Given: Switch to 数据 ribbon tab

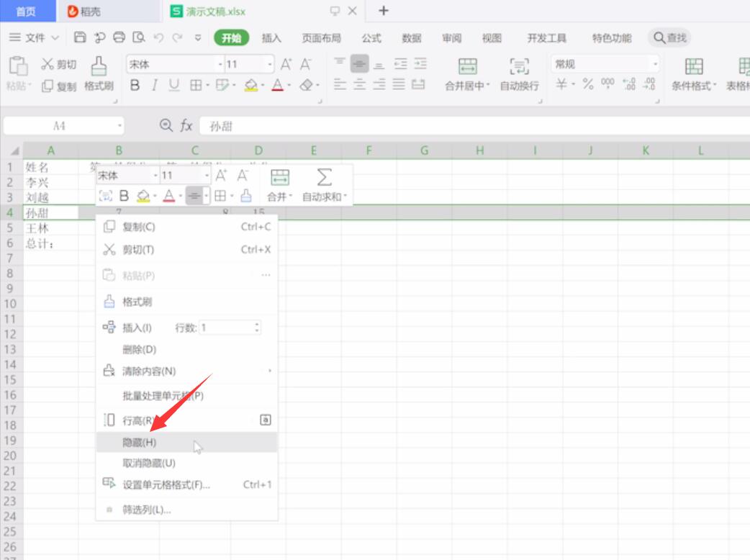Looking at the screenshot, I should point(412,37).
